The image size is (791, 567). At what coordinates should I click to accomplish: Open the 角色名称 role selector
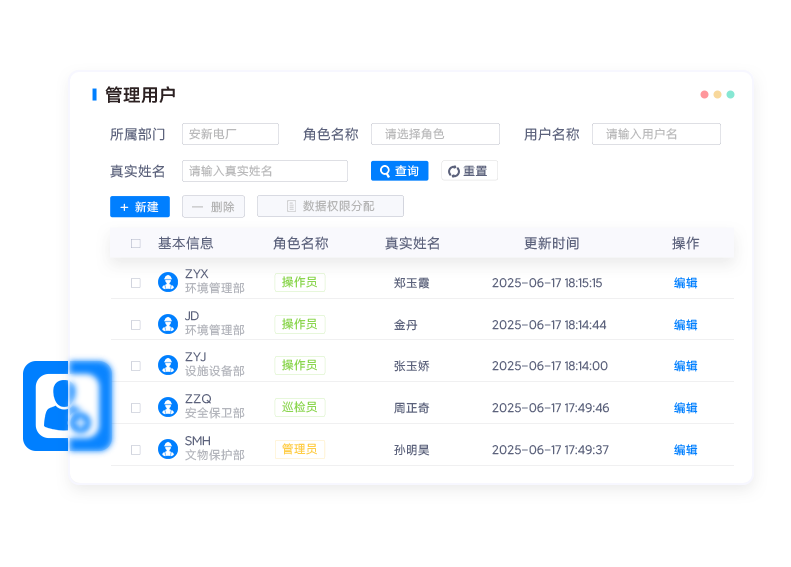[x=435, y=134]
